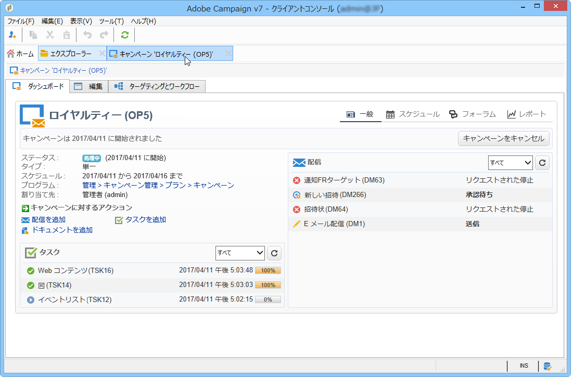This screenshot has width=586, height=392.
Task: Click the red stop icon of DM64
Action: tap(296, 210)
